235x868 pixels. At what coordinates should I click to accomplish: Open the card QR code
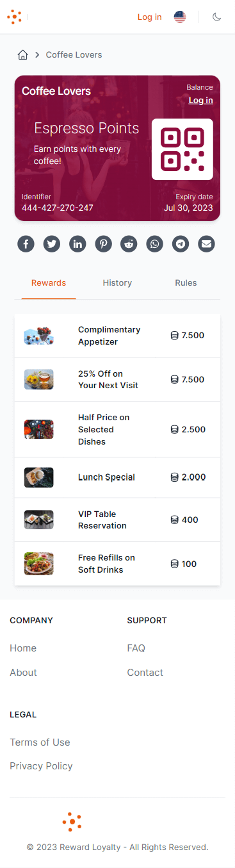click(x=182, y=149)
